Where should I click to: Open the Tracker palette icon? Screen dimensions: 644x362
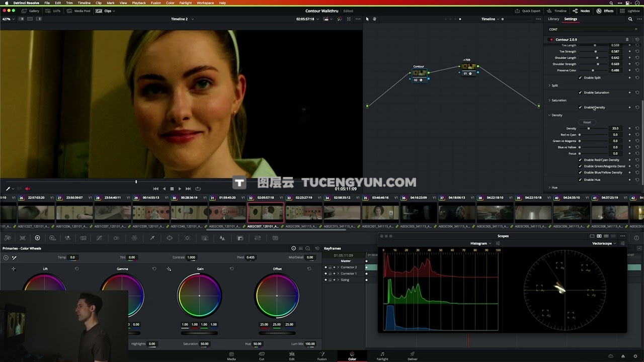187,238
